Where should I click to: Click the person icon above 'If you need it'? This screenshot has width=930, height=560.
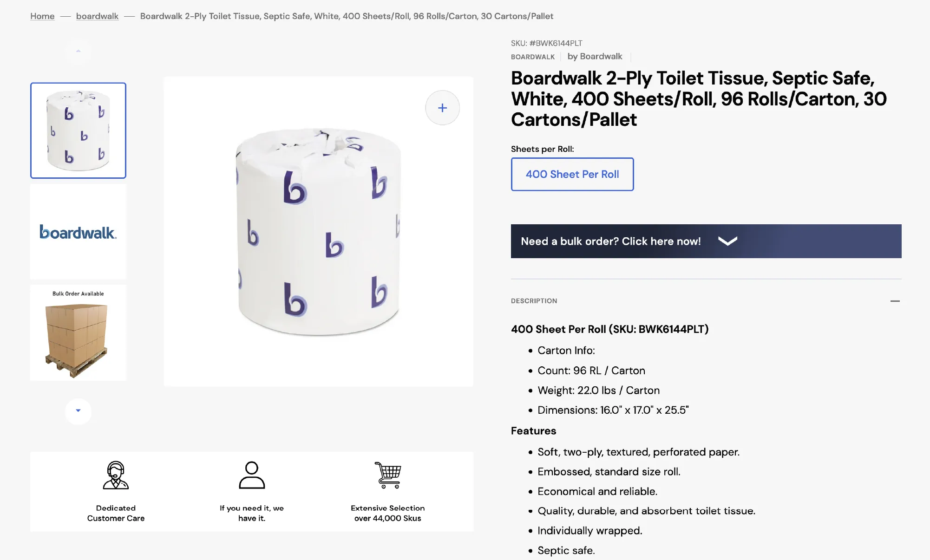point(252,475)
